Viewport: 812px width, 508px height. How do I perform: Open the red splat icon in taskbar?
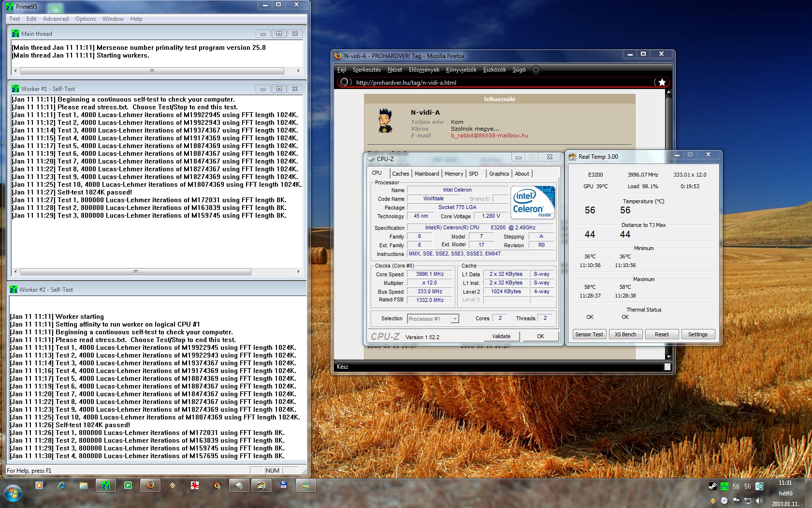pyautogui.click(x=195, y=485)
